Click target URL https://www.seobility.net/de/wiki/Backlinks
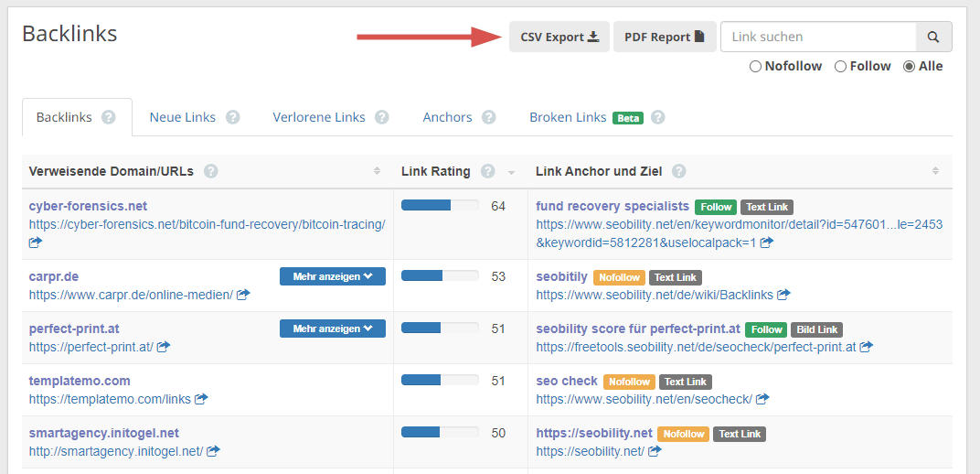Screen dimensions: 980x474 (x=655, y=294)
